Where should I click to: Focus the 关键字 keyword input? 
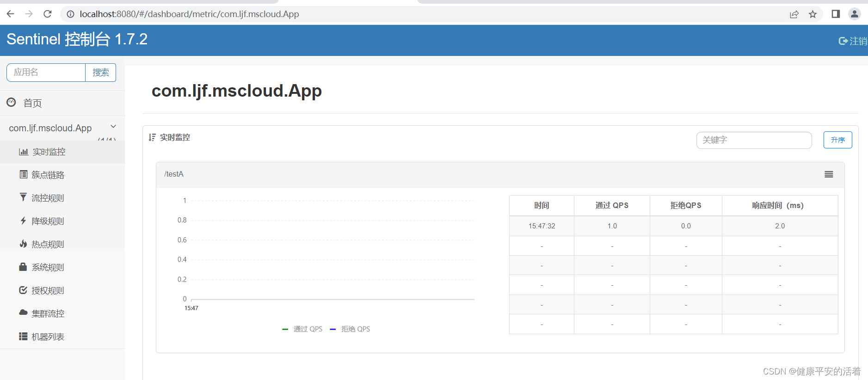(754, 140)
